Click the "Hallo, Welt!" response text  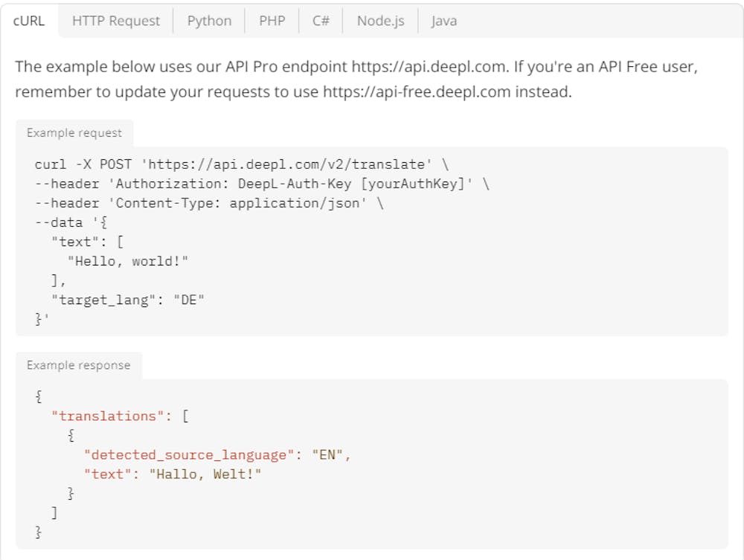pos(205,474)
